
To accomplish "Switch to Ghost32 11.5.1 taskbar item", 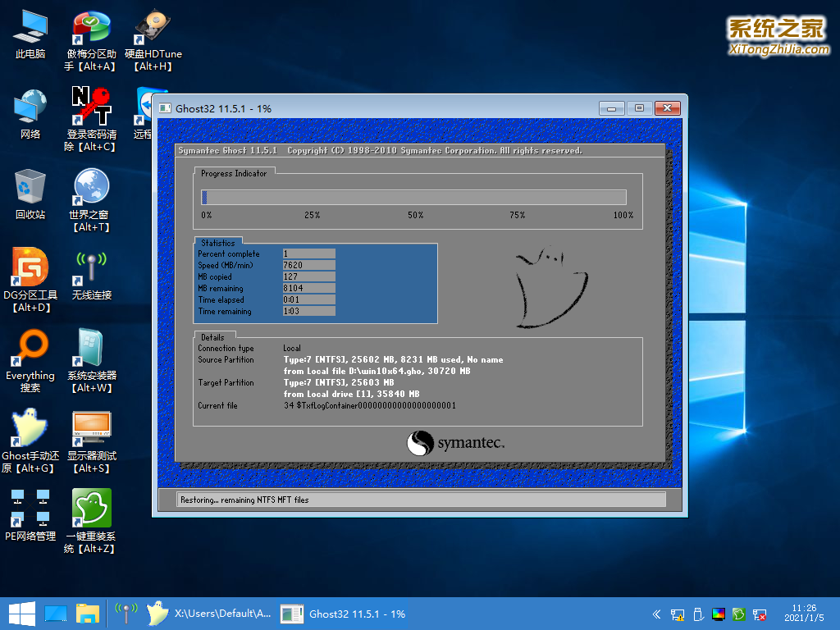I will 345,614.
